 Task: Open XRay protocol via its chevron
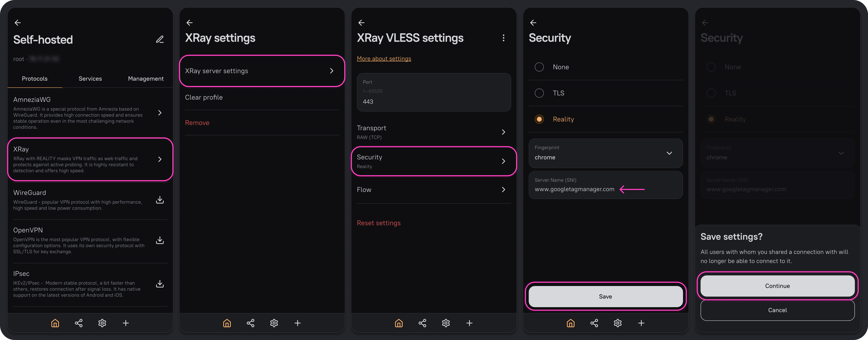click(160, 159)
